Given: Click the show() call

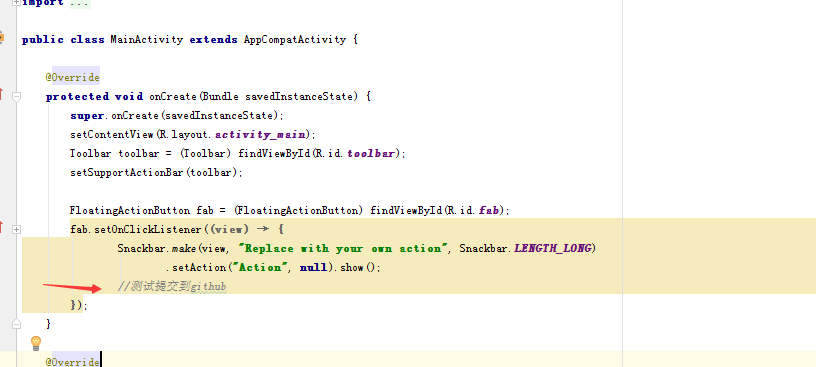Looking at the screenshot, I should [x=357, y=268].
